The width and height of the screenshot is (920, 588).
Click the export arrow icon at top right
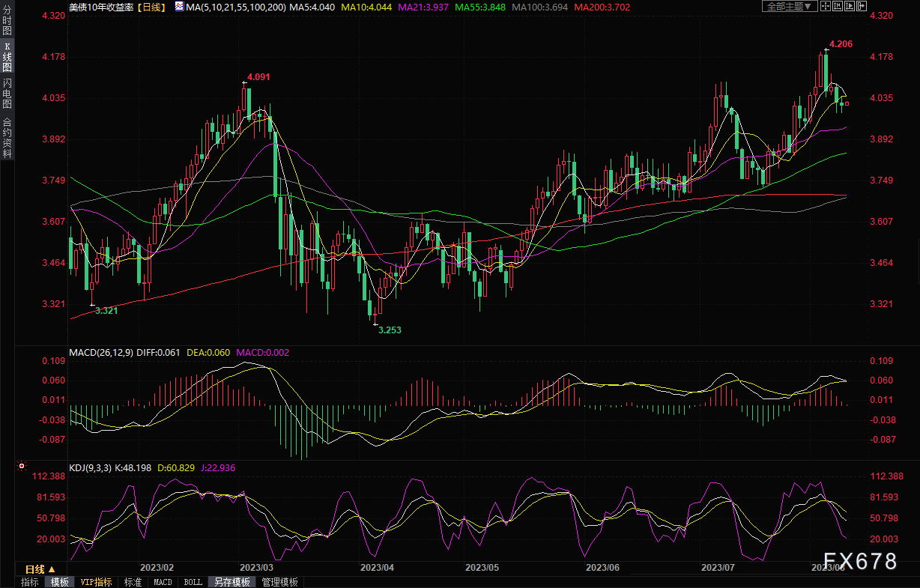[x=863, y=6]
